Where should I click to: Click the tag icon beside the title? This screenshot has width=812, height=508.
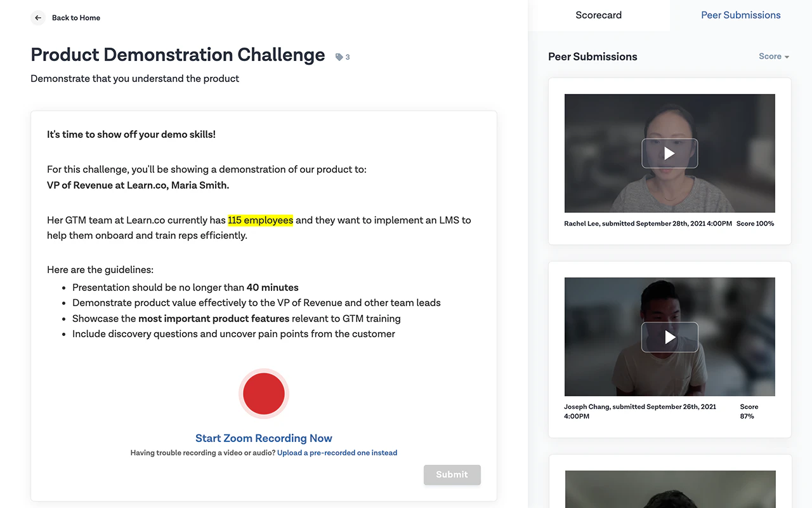pos(339,57)
